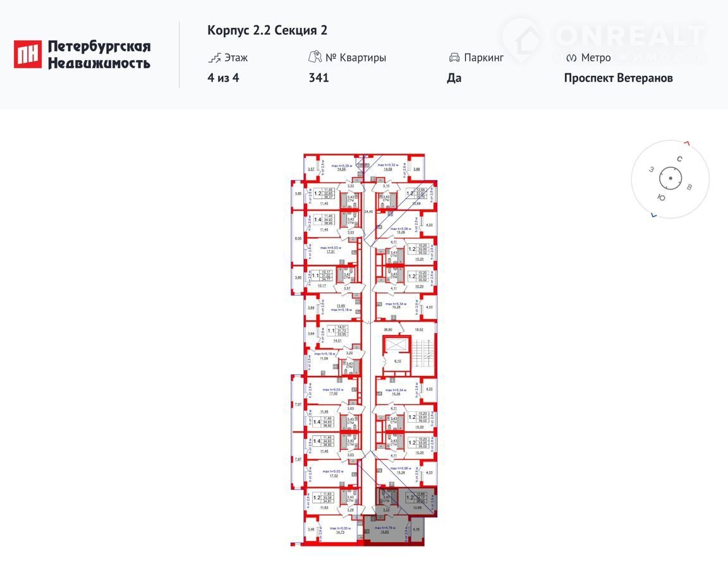Click the floor value 4 из 4
728x575 pixels.
223,78
